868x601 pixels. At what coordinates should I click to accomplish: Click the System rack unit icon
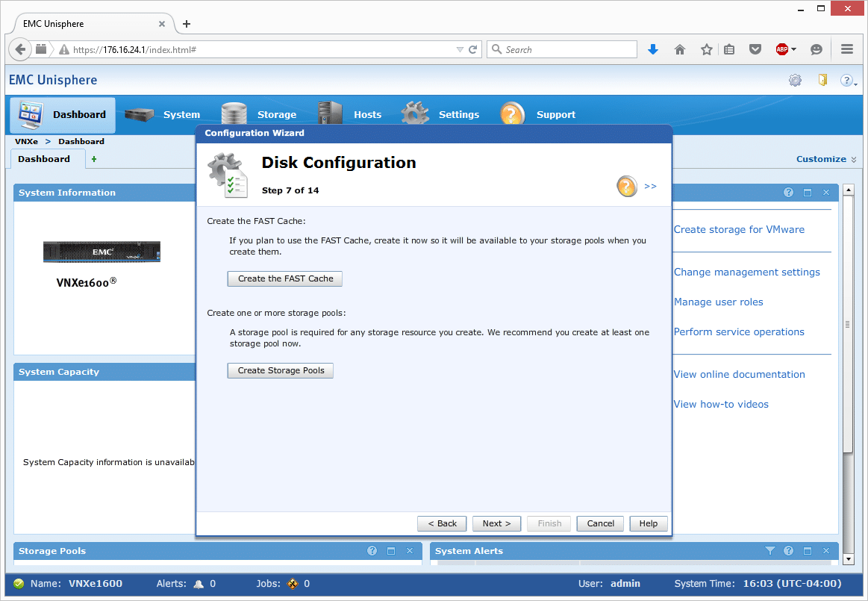pos(139,115)
